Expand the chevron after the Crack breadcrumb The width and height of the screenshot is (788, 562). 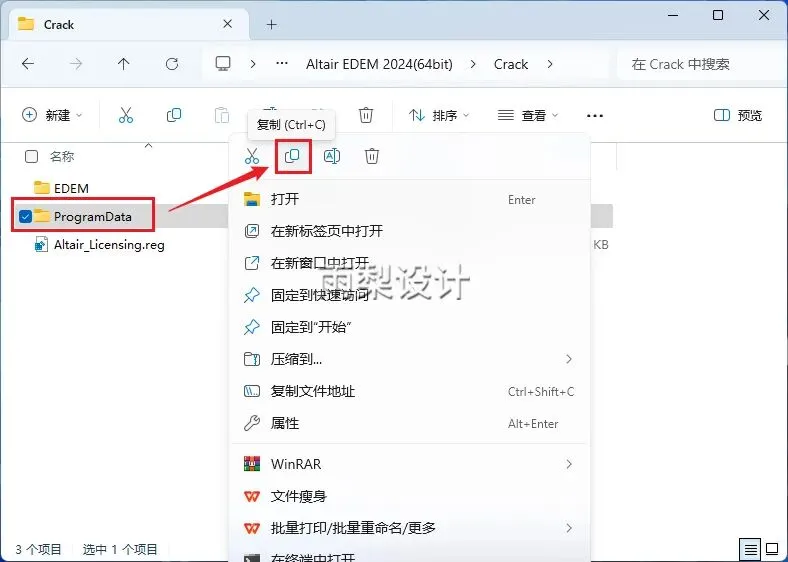tap(550, 64)
